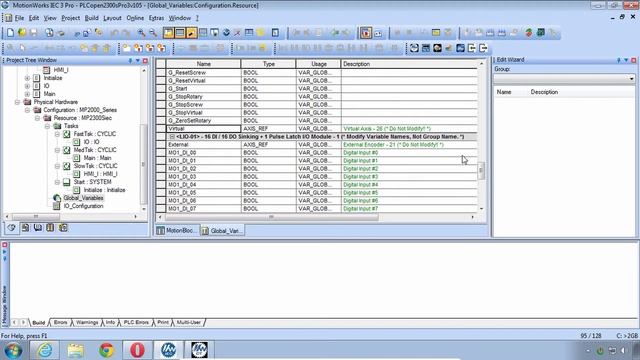Collapse the Configuration : MP2000_Series node
The width and height of the screenshot is (640, 360).
click(x=27, y=110)
